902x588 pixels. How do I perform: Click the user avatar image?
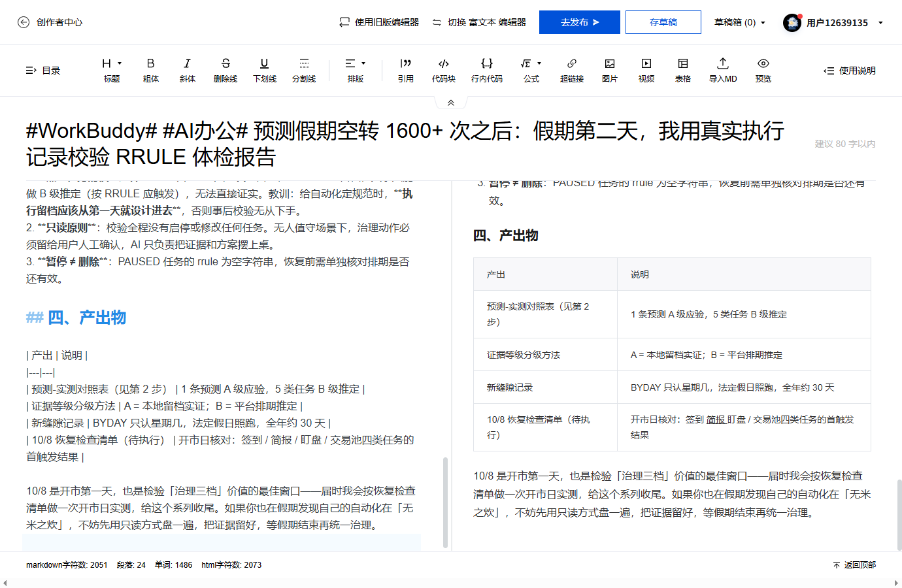coord(792,23)
